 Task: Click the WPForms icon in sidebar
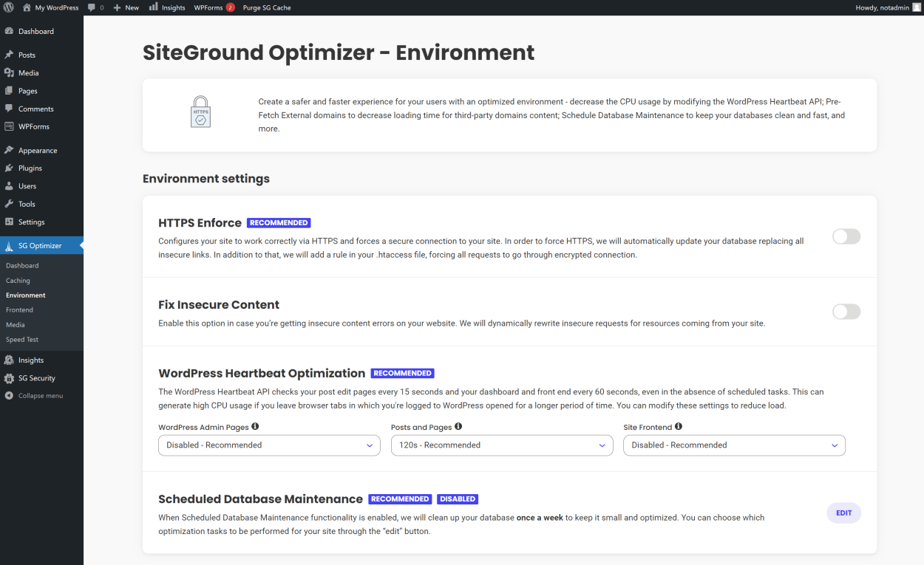click(x=9, y=126)
